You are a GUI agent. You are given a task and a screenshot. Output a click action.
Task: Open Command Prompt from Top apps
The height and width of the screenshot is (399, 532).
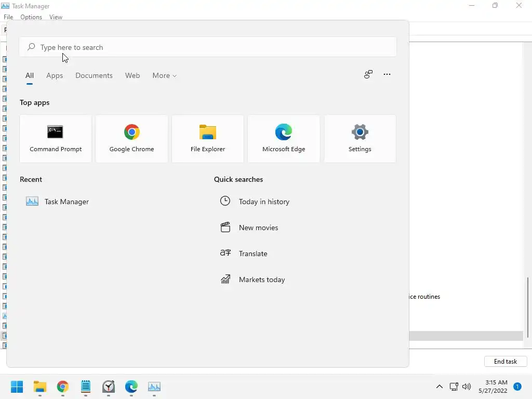tap(55, 138)
